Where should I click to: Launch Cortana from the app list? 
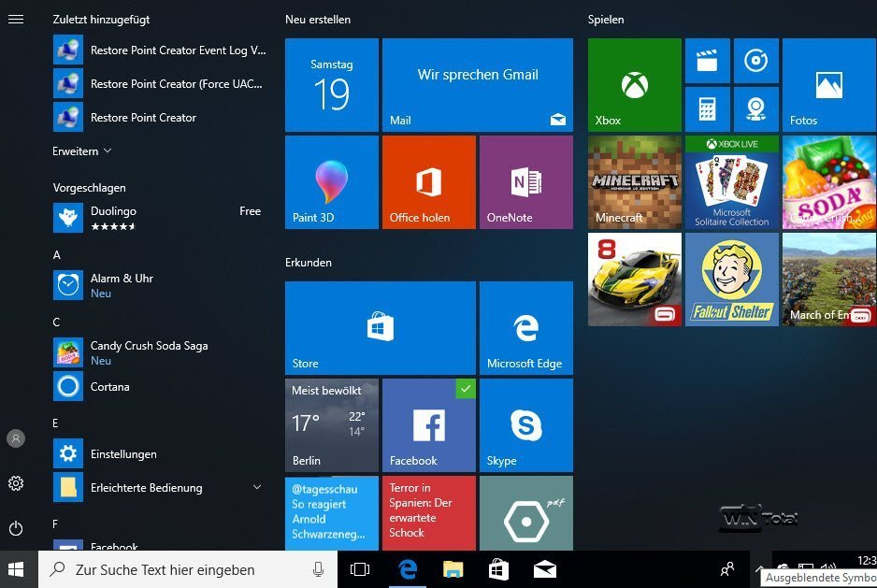(159, 386)
